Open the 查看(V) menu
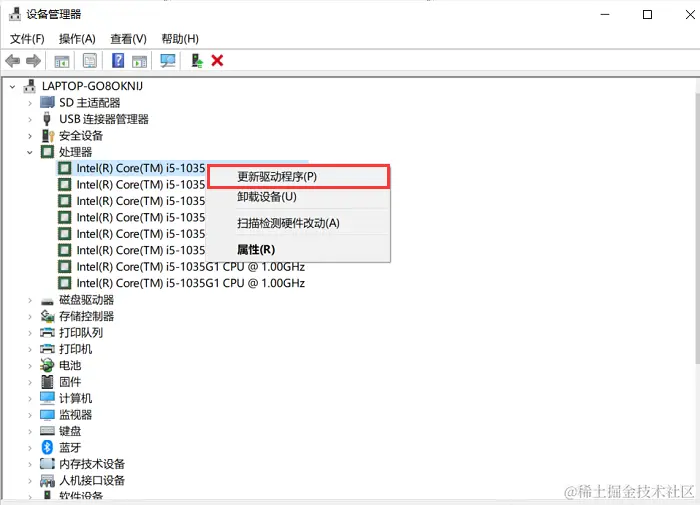 (129, 39)
